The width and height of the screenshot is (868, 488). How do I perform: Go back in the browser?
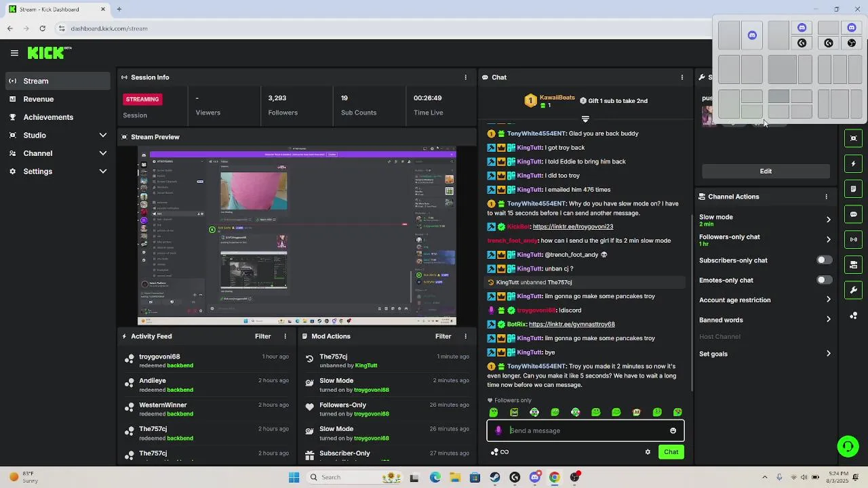(x=9, y=28)
